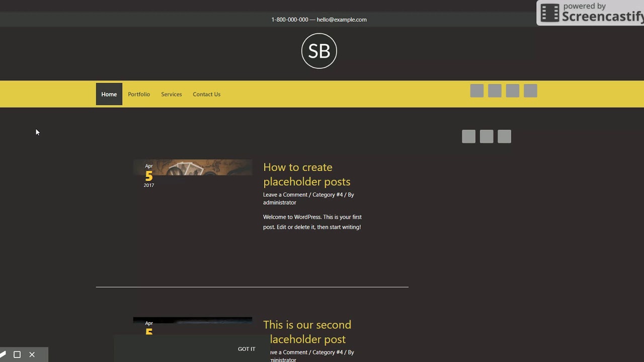The height and width of the screenshot is (362, 644).
Task: Click Leave a Comment under 'How to create placeholder posts'
Action: coord(285,195)
